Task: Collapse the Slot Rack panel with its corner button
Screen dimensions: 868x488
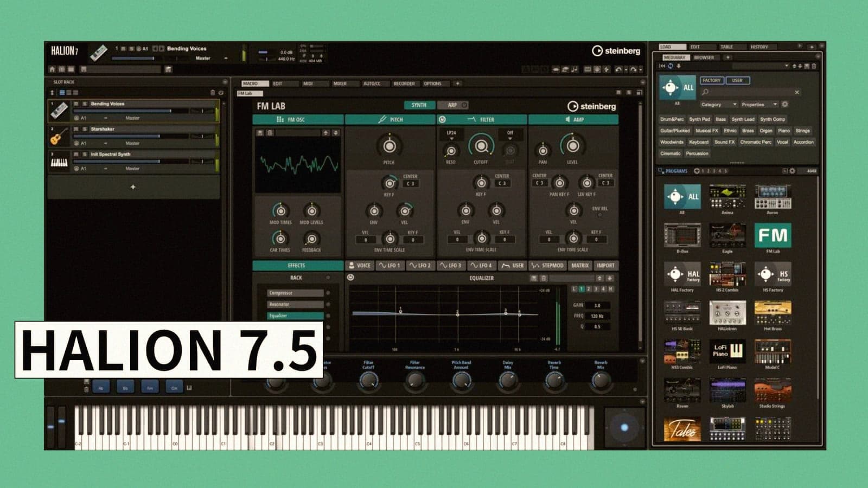Action: point(225,82)
